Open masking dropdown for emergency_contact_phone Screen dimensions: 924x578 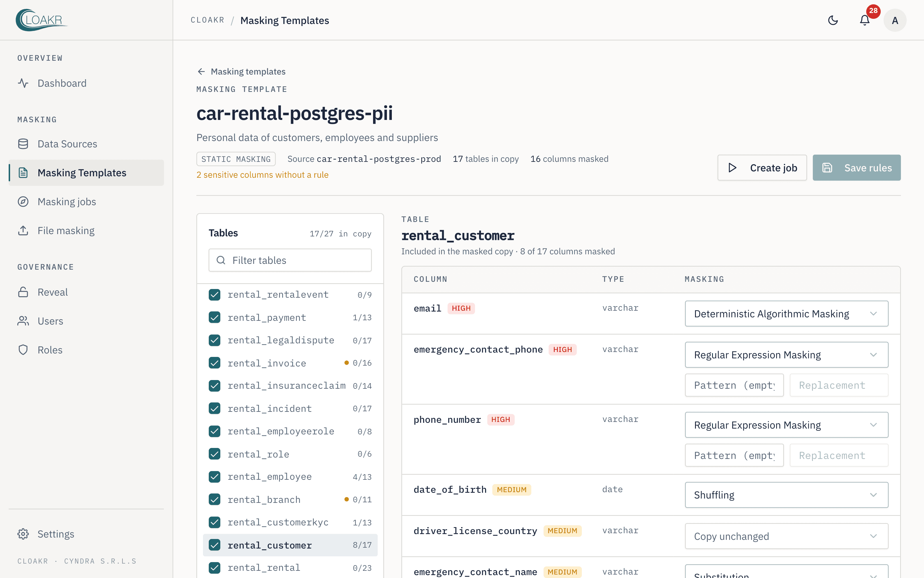[x=787, y=355]
